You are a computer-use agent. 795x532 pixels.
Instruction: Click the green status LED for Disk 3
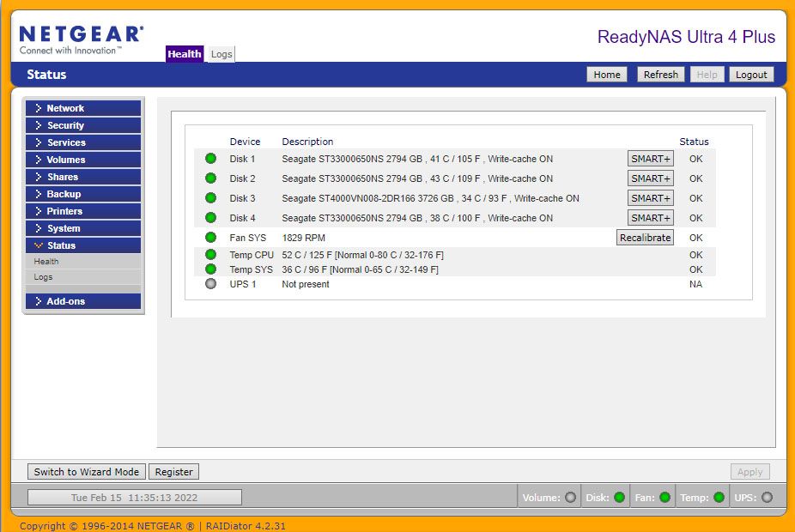tap(210, 198)
